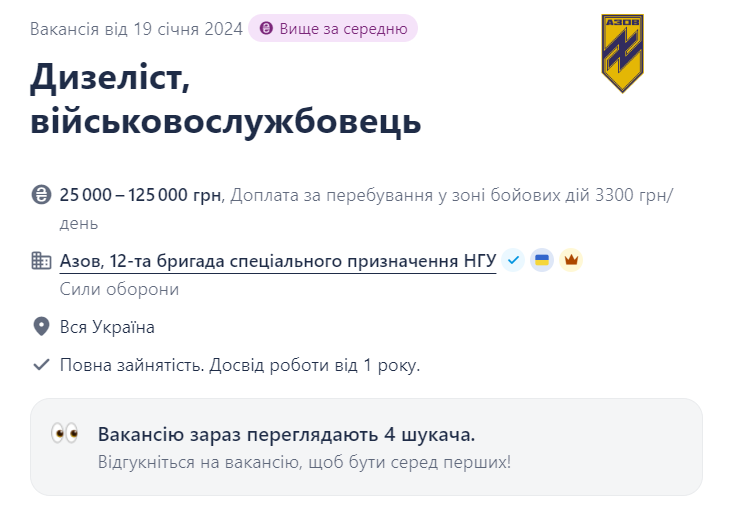The width and height of the screenshot is (733, 513).
Task: Click the location pin icon
Action: coord(41,327)
